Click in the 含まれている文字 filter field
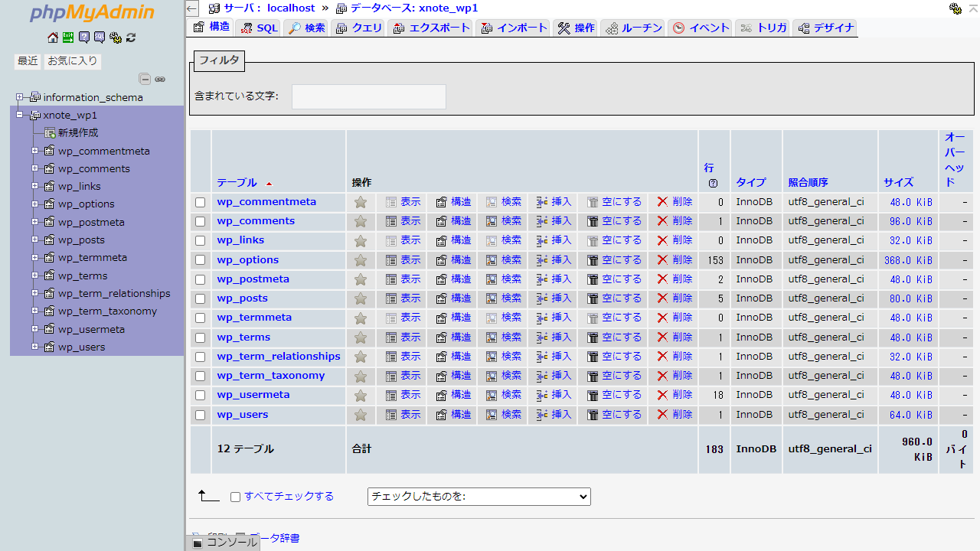This screenshot has width=980, height=551. click(x=369, y=96)
